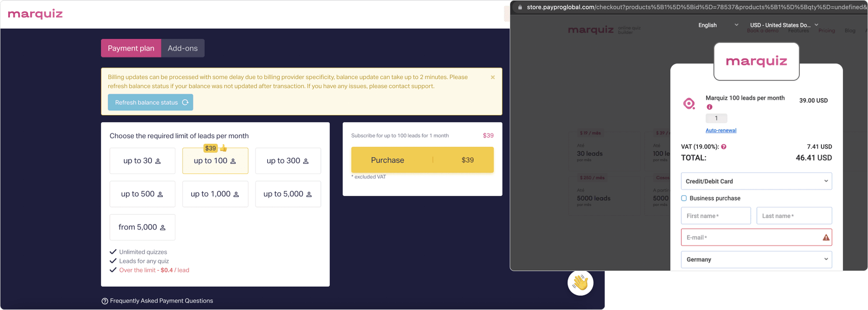Select the Payment plan tab
This screenshot has height=310, width=868.
coord(131,48)
